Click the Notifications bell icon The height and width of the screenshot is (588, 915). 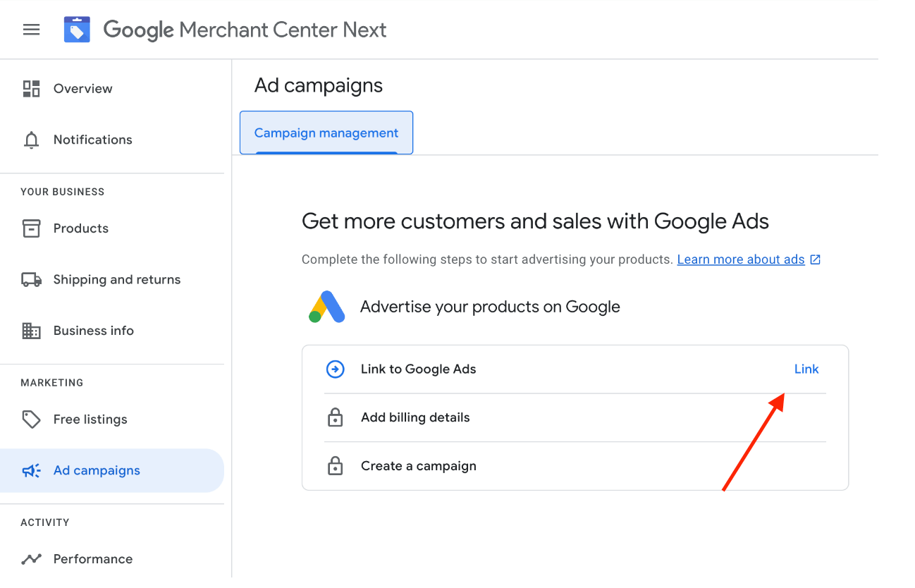(x=32, y=140)
